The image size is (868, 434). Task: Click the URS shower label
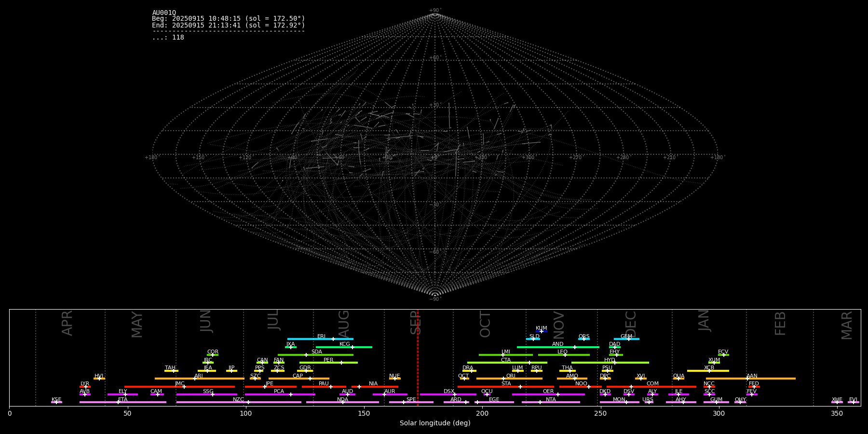pyautogui.click(x=648, y=399)
